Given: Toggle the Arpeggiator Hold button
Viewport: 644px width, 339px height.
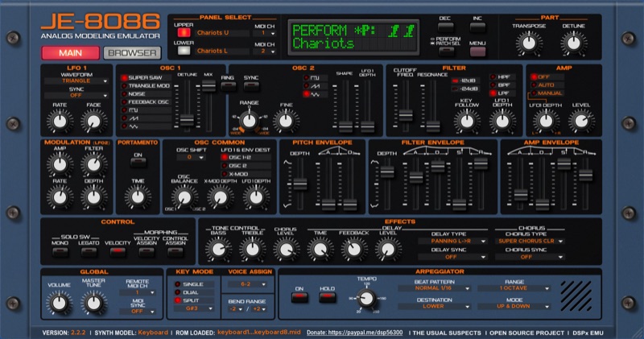Looking at the screenshot, I should click(x=328, y=297).
